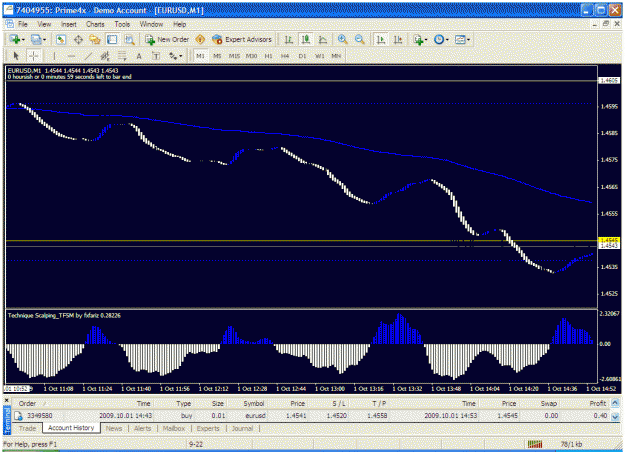Image resolution: width=625 pixels, height=452 pixels.
Task: Select order 3349580 row in history
Action: [x=311, y=416]
